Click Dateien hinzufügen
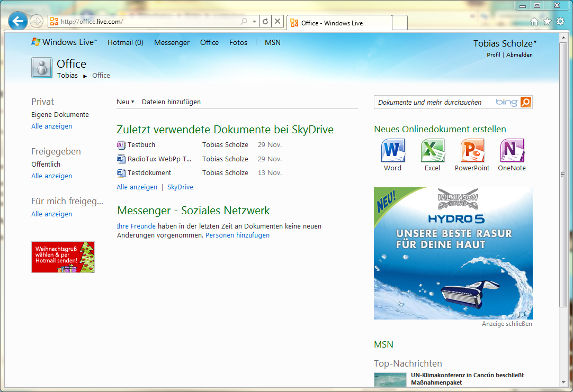Screen dimensions: 573x392 (x=171, y=102)
